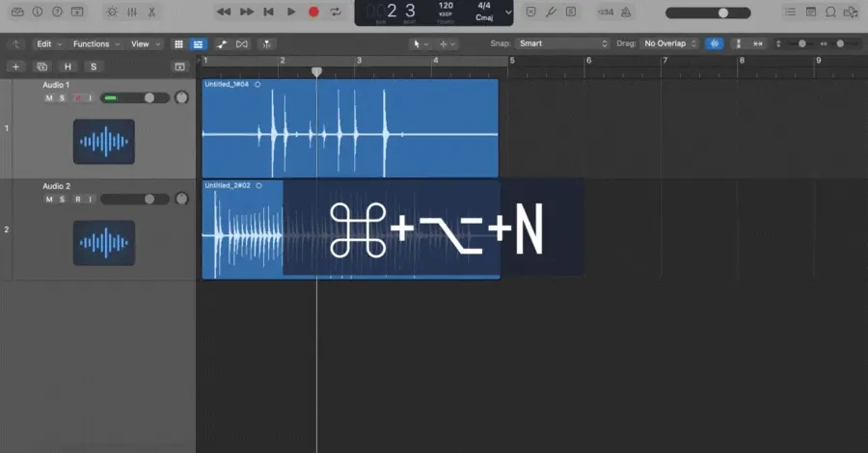Toggle the Metronome click
This screenshot has width=868, height=453.
click(x=626, y=12)
